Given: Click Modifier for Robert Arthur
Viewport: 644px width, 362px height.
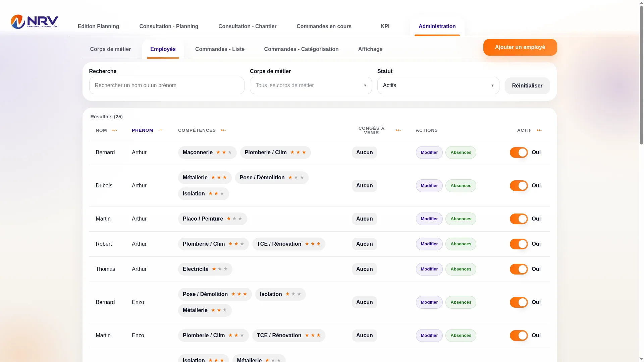Looking at the screenshot, I should coord(429,244).
